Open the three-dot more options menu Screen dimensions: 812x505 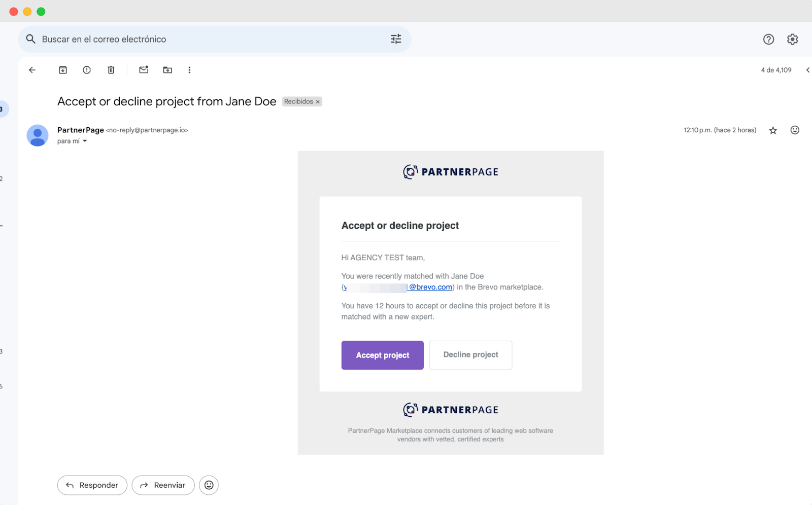189,70
